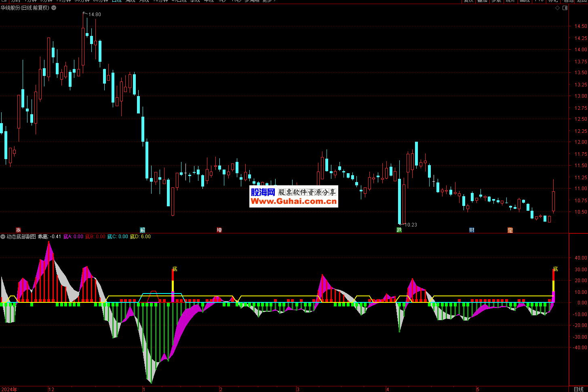Click the yellow 底D: 6.00 value
Viewport: 588px width, 392px height.
pyautogui.click(x=140, y=237)
